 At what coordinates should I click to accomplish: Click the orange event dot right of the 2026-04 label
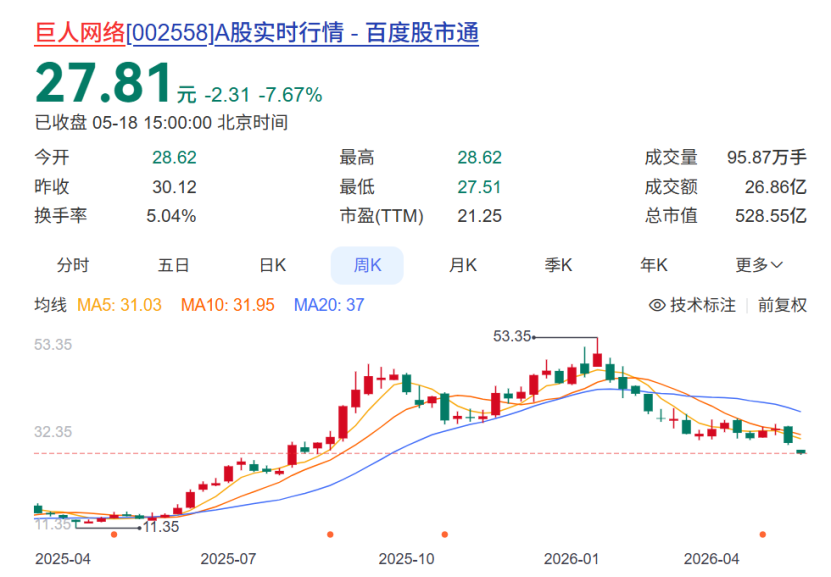(763, 535)
